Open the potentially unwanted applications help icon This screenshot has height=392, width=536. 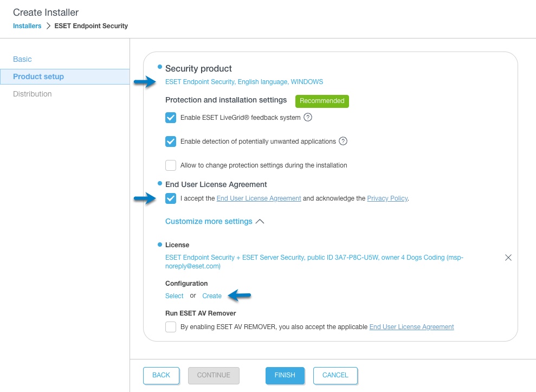pyautogui.click(x=343, y=142)
